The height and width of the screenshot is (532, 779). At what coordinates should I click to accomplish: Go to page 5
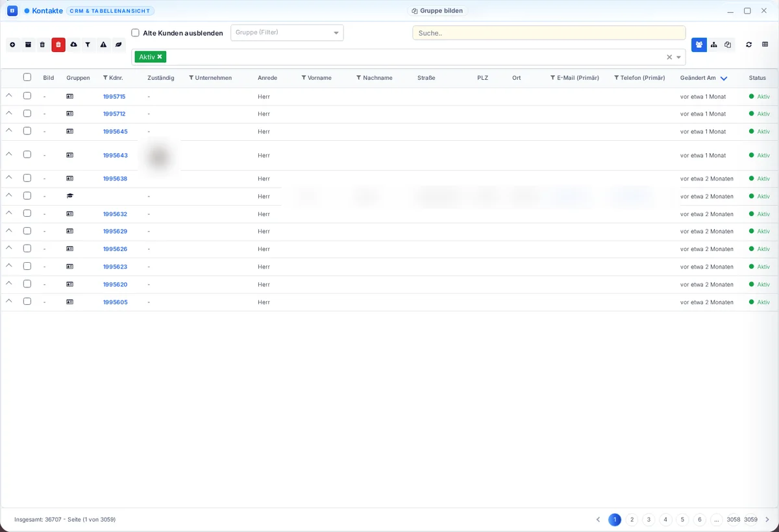tap(682, 520)
